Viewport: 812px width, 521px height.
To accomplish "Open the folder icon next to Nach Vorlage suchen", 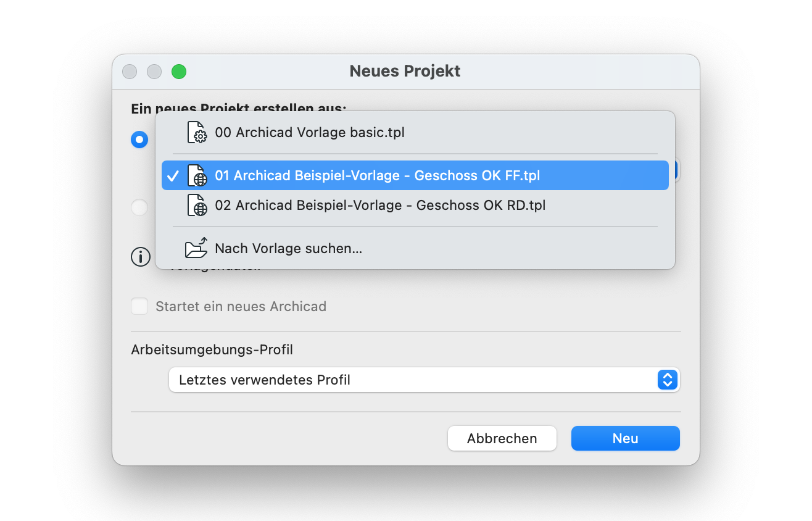I will 196,247.
